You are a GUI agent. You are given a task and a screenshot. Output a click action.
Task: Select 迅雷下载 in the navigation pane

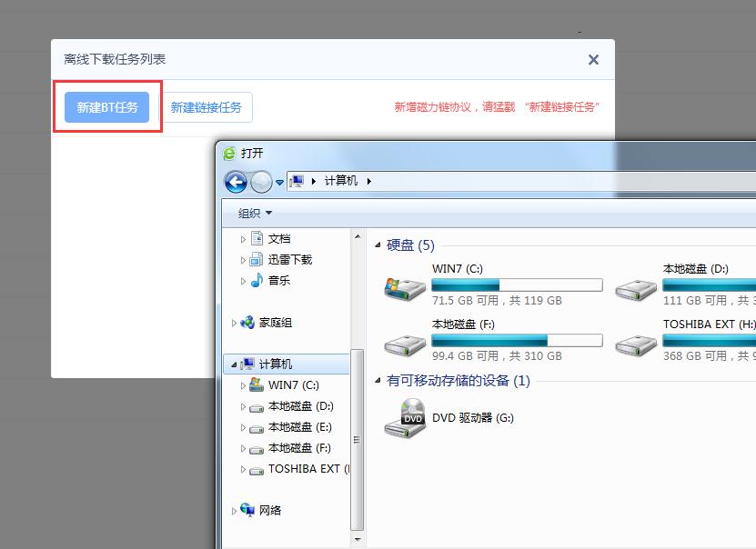click(x=290, y=260)
